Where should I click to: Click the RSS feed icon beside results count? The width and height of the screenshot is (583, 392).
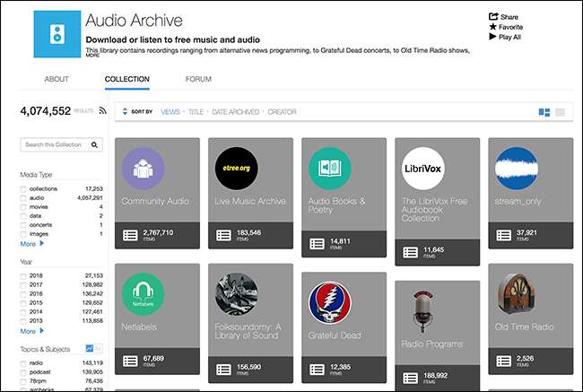pyautogui.click(x=103, y=111)
